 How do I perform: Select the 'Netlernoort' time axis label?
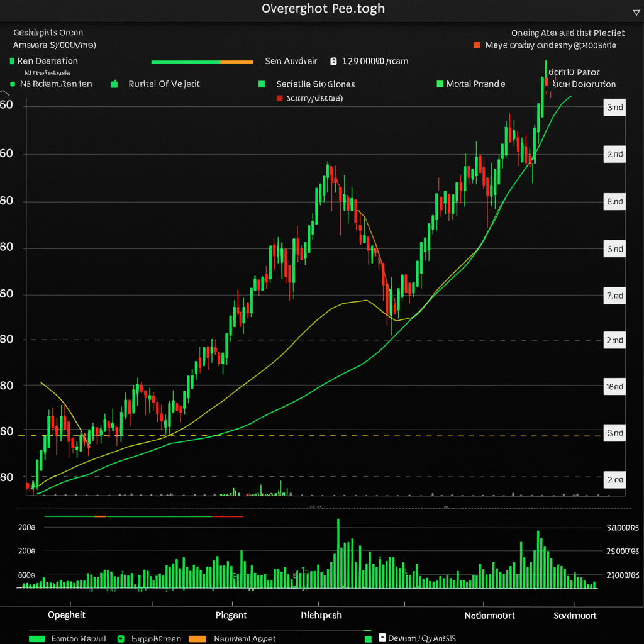(489, 616)
